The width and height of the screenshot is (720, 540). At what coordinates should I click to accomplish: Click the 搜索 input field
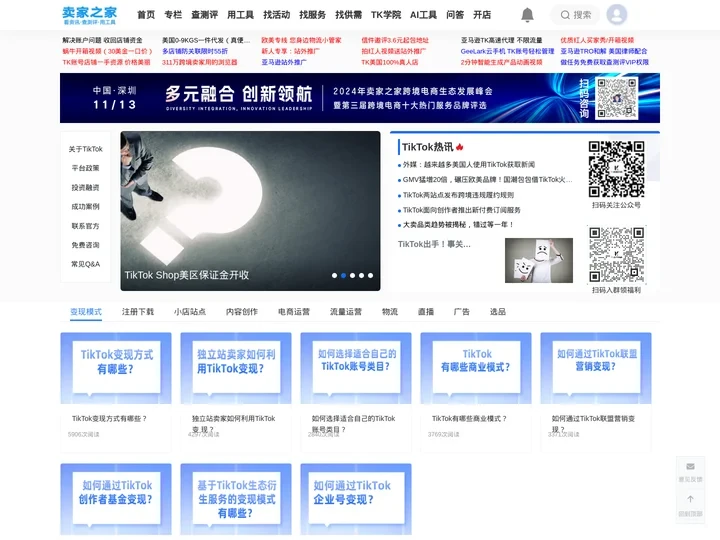576,15
